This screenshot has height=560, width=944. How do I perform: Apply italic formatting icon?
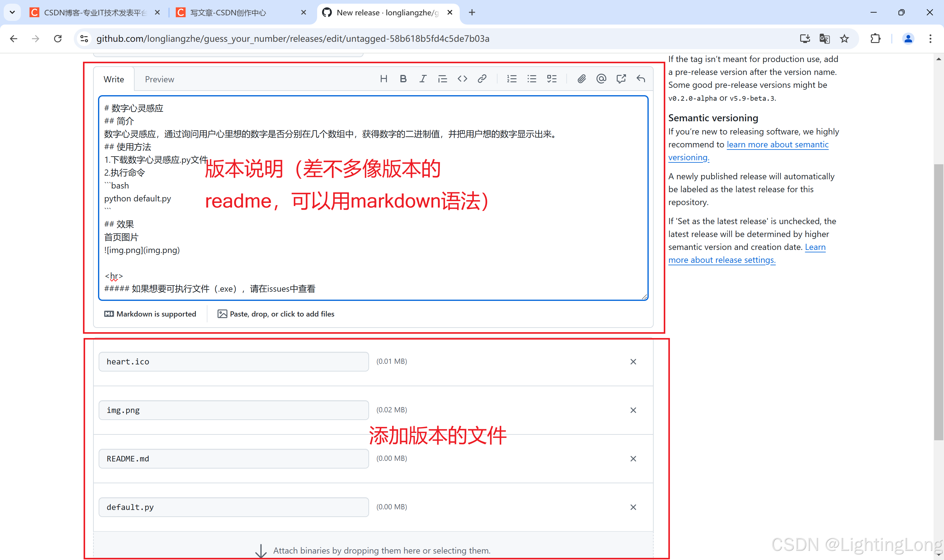[423, 79]
